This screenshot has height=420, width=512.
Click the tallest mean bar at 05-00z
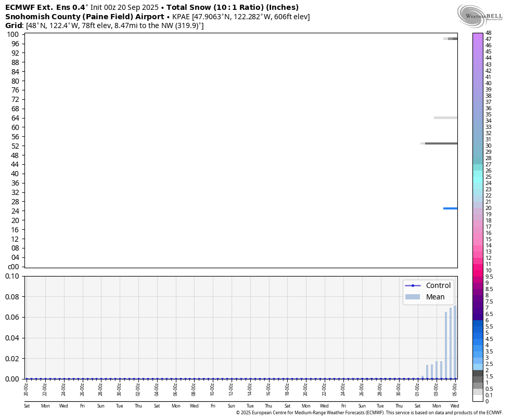pyautogui.click(x=455, y=342)
